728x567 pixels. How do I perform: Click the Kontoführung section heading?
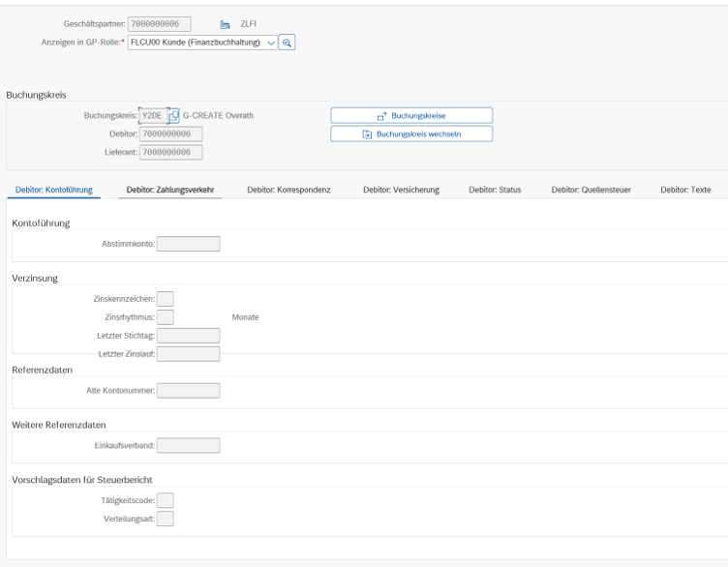(41, 224)
